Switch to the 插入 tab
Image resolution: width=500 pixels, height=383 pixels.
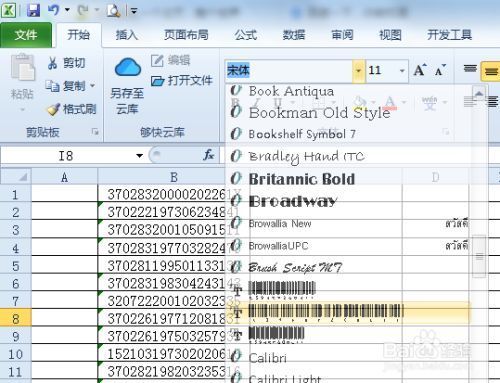point(127,35)
